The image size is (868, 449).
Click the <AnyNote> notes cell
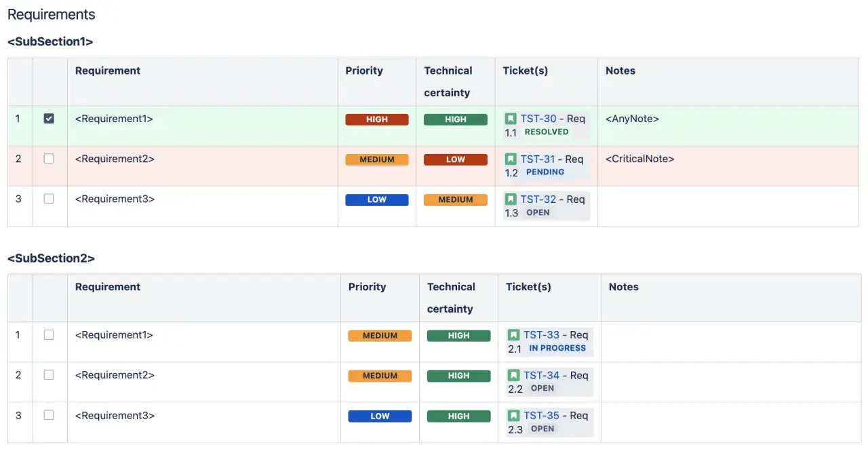[x=728, y=126]
